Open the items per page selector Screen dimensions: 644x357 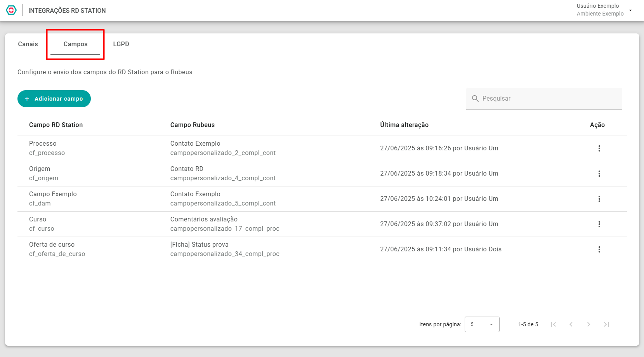pos(482,324)
